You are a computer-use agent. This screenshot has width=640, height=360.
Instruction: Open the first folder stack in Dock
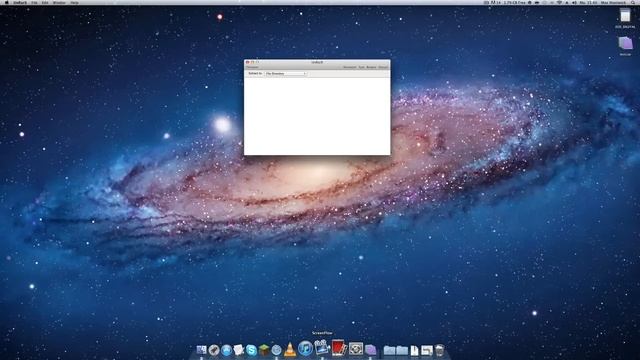389,350
